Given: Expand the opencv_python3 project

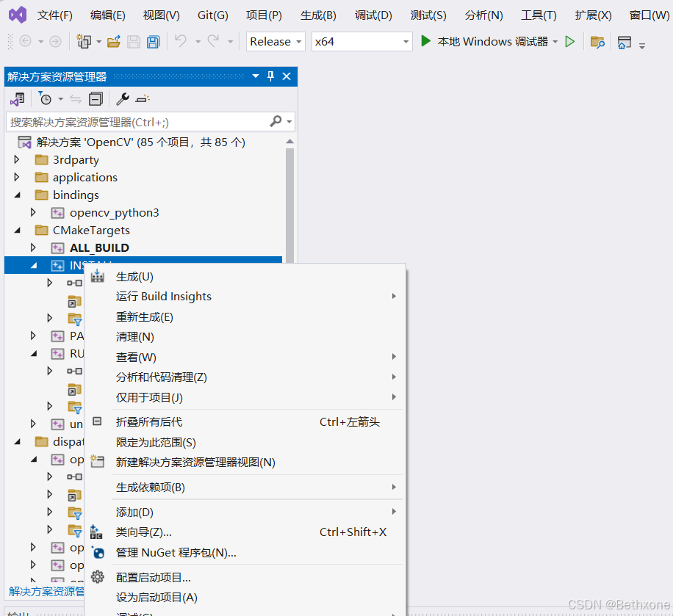Looking at the screenshot, I should click(x=33, y=212).
